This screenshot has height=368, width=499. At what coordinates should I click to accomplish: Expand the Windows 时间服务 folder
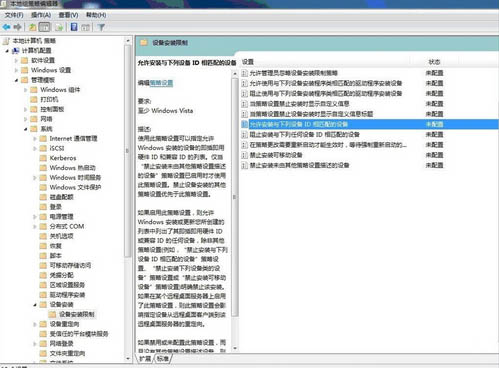point(35,178)
